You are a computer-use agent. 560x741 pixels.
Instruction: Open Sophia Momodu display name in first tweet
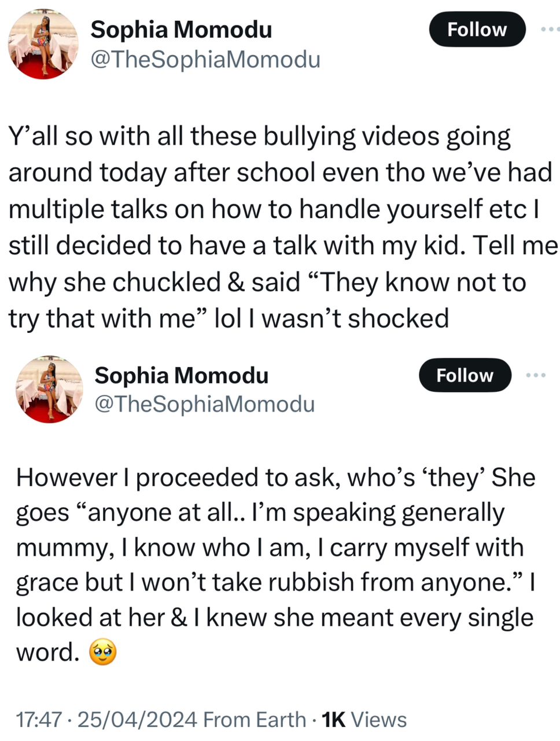(x=181, y=30)
